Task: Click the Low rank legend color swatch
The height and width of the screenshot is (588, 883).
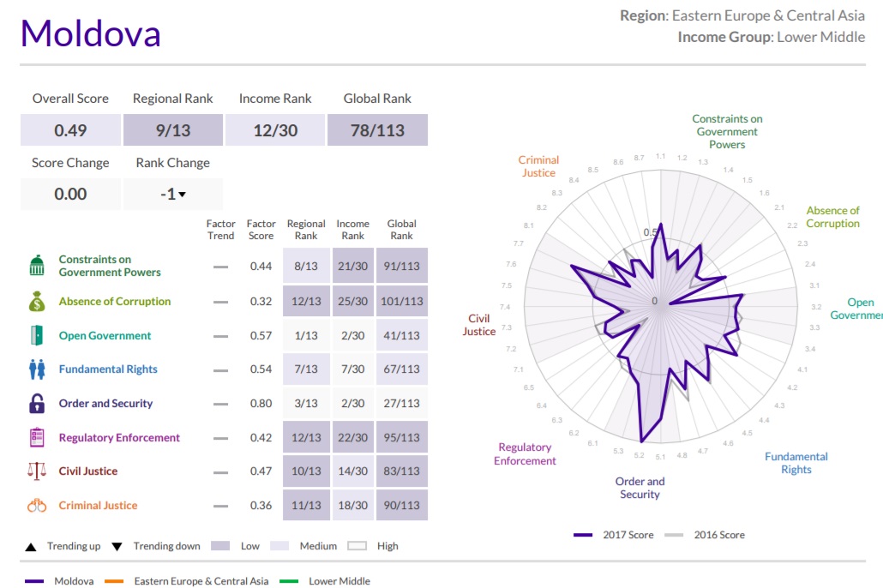Action: pyautogui.click(x=220, y=546)
